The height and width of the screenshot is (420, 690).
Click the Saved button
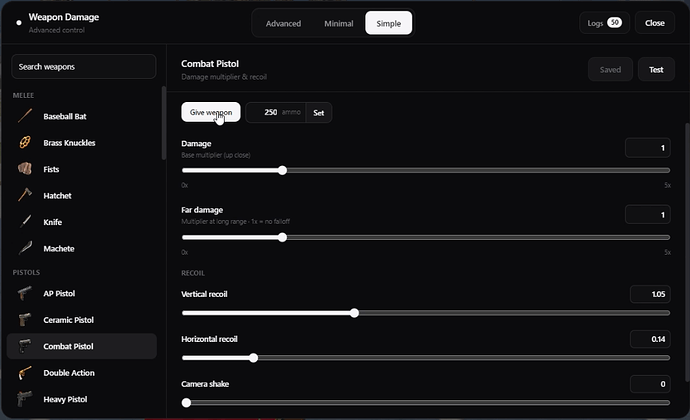tap(610, 70)
